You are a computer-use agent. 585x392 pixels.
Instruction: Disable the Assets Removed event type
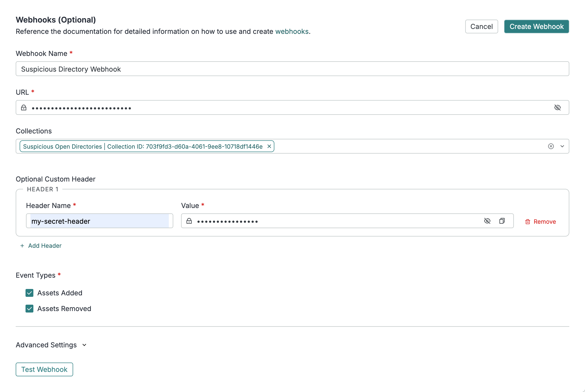click(x=29, y=309)
